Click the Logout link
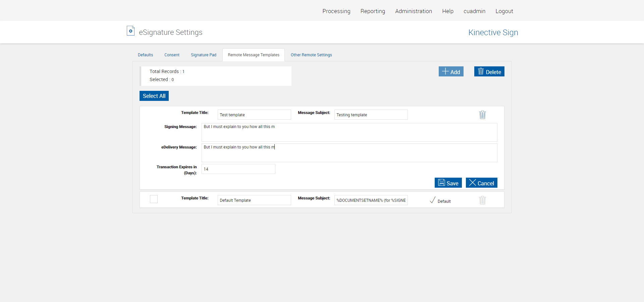 tap(504, 11)
